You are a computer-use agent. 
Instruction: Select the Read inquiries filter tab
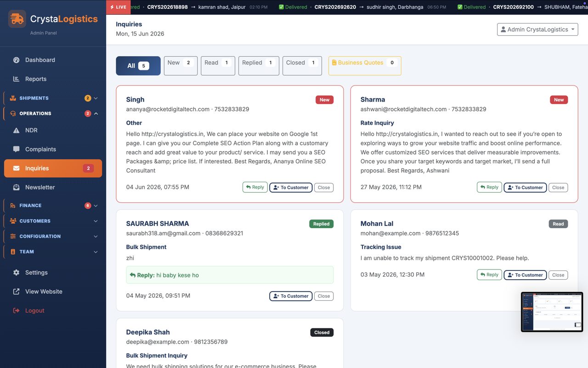point(218,66)
